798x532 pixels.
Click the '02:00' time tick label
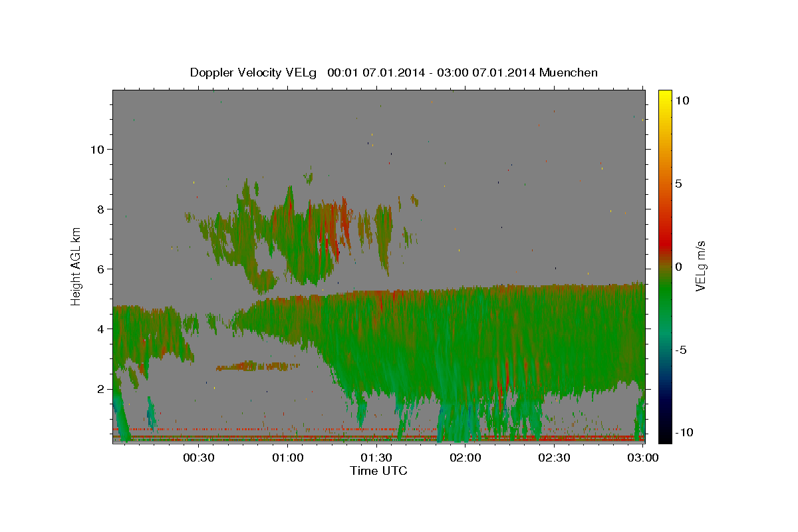[x=465, y=458]
